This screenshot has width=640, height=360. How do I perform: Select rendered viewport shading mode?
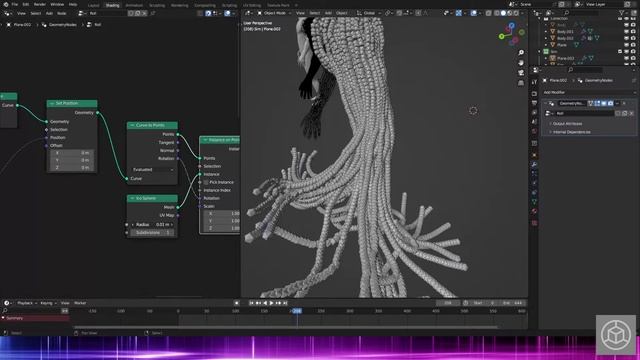pyautogui.click(x=516, y=13)
